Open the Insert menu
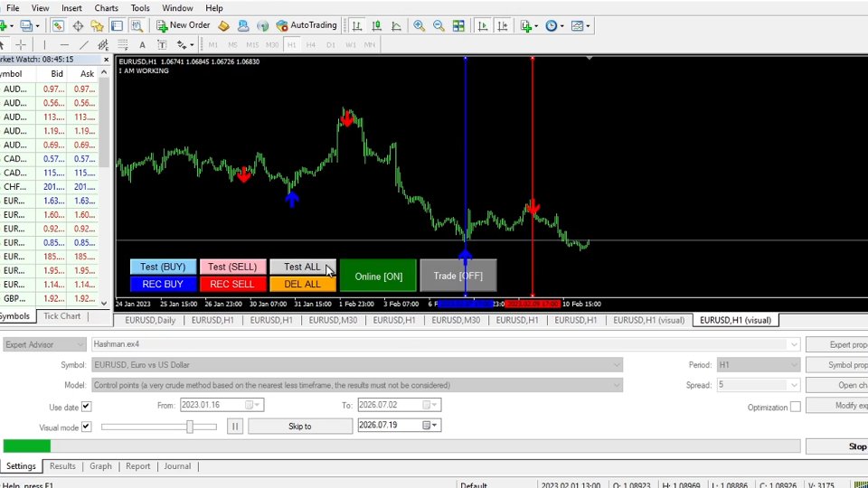 click(71, 8)
